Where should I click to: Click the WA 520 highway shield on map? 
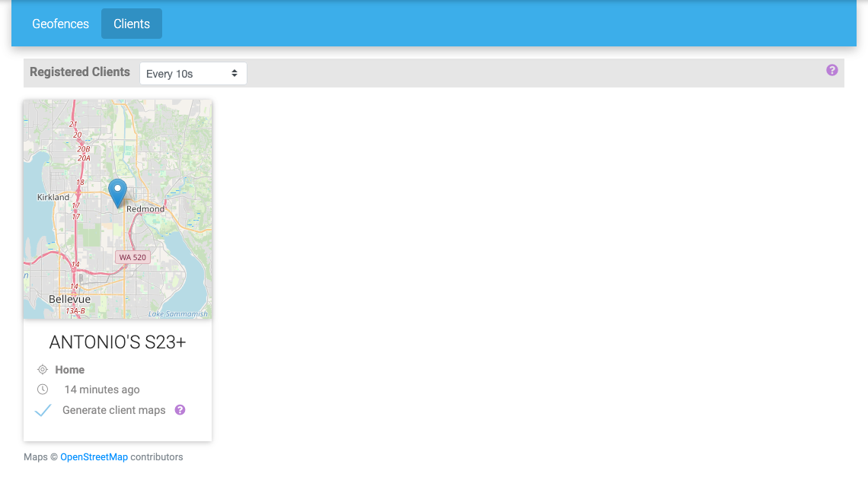point(132,257)
